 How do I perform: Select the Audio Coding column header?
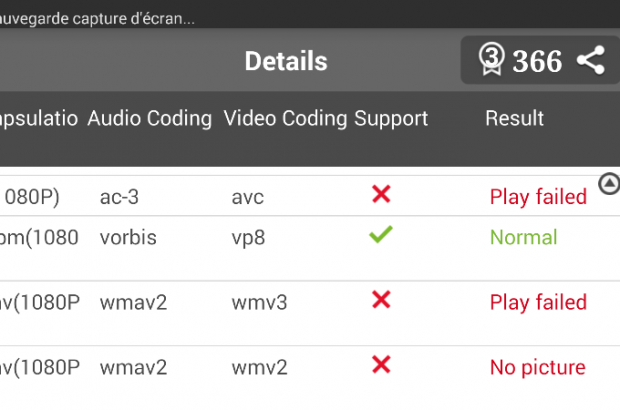pos(150,118)
